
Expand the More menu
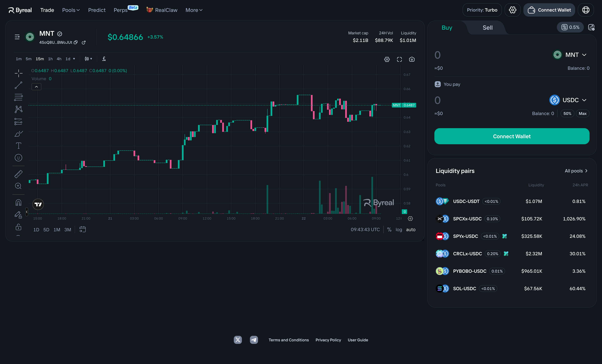(x=194, y=10)
